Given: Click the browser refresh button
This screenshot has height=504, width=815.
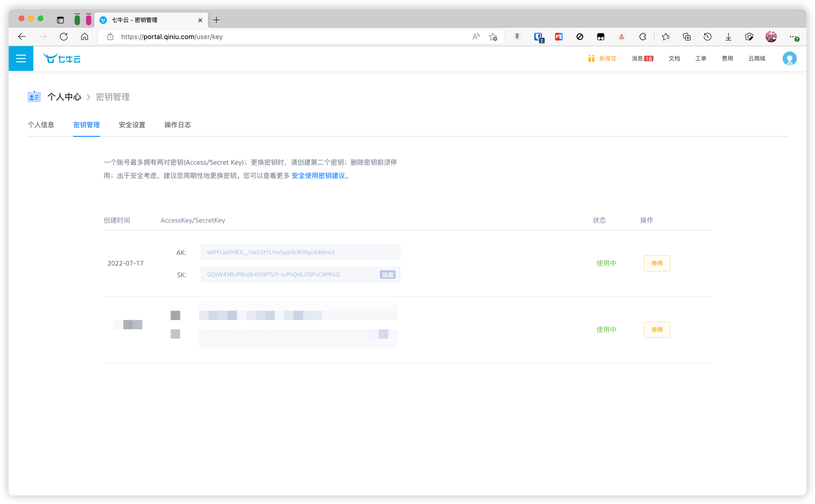Looking at the screenshot, I should [x=64, y=37].
